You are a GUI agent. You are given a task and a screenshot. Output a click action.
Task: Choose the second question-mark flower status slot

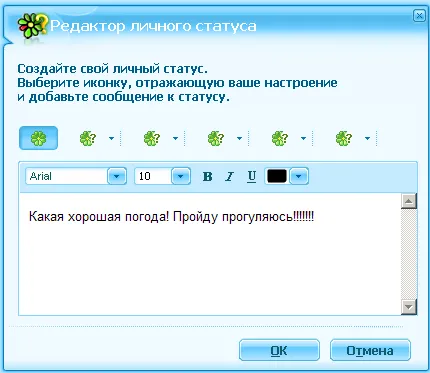pos(152,138)
